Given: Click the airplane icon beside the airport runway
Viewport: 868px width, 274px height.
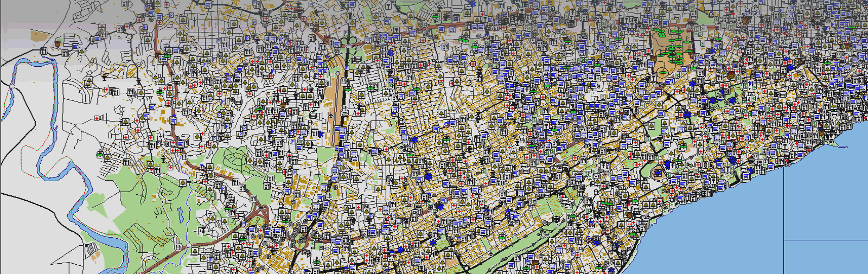Looking at the screenshot, I should (x=330, y=115).
